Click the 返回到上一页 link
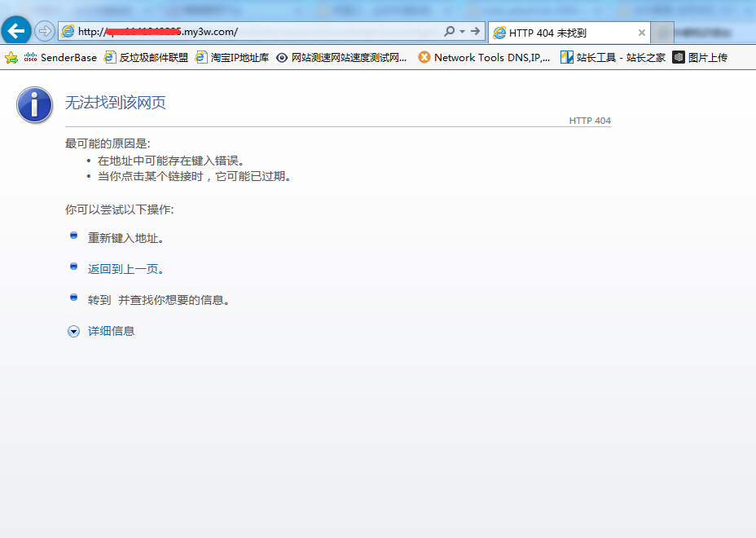Image resolution: width=756 pixels, height=538 pixels. coord(125,269)
